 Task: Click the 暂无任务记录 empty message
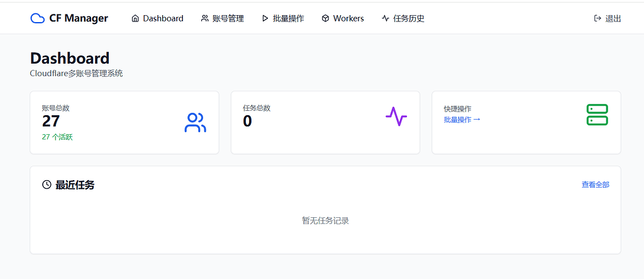point(325,220)
